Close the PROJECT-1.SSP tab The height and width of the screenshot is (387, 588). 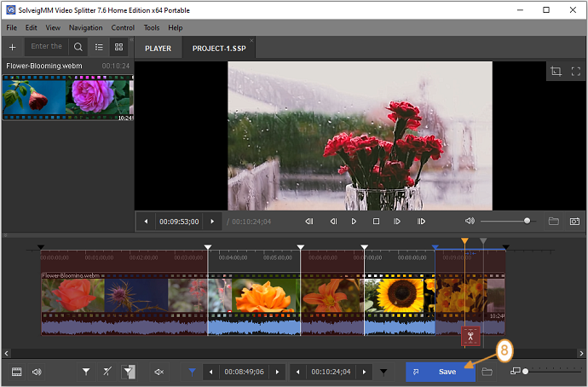click(x=251, y=40)
